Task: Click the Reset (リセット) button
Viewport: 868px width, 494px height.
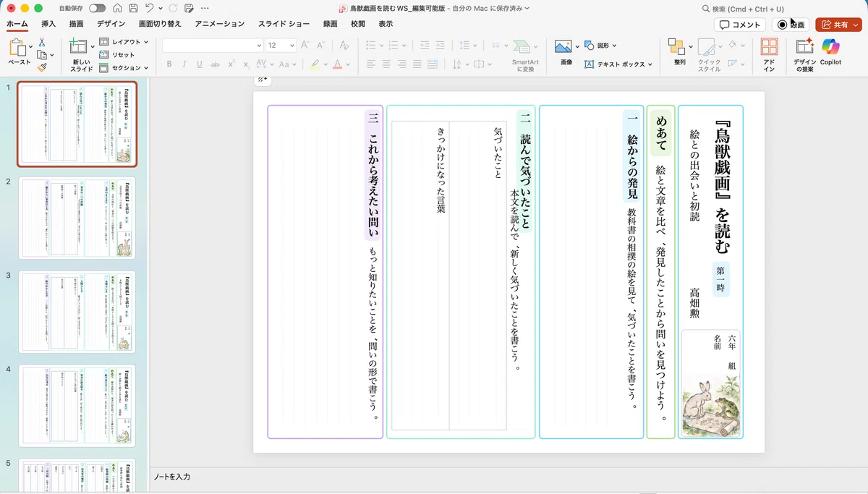Action: click(x=117, y=55)
